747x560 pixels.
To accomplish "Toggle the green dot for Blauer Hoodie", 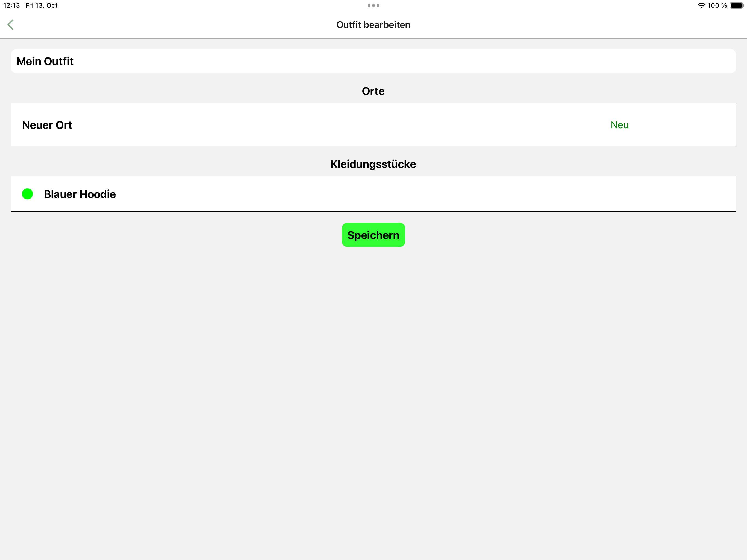I will [x=27, y=194].
